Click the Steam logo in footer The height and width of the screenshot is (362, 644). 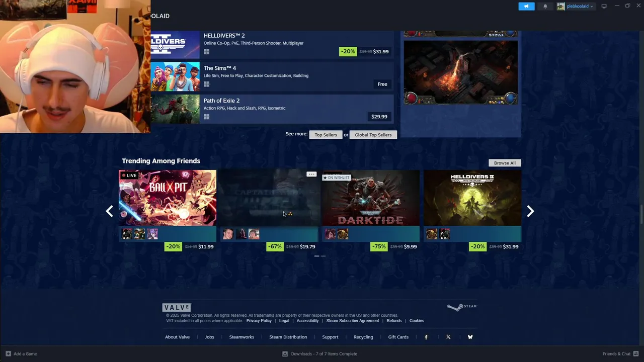(462, 307)
